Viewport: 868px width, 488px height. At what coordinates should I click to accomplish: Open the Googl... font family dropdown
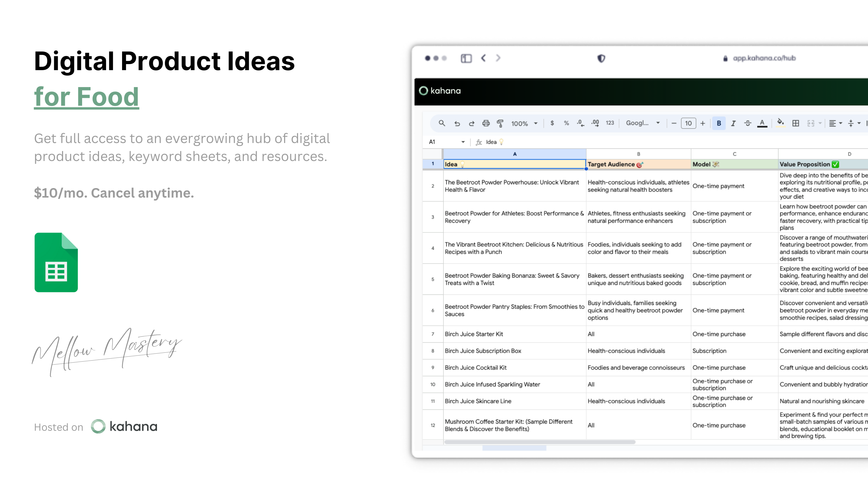tap(643, 123)
